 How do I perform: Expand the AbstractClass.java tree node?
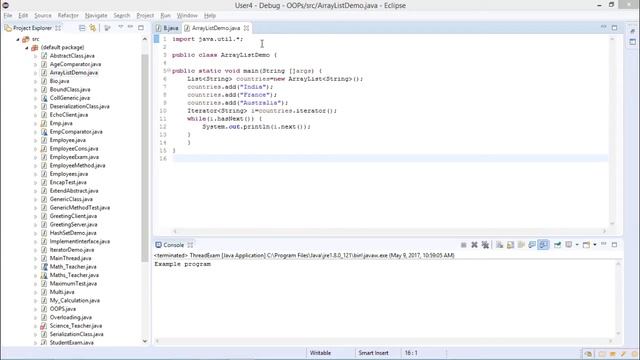pos(36,56)
